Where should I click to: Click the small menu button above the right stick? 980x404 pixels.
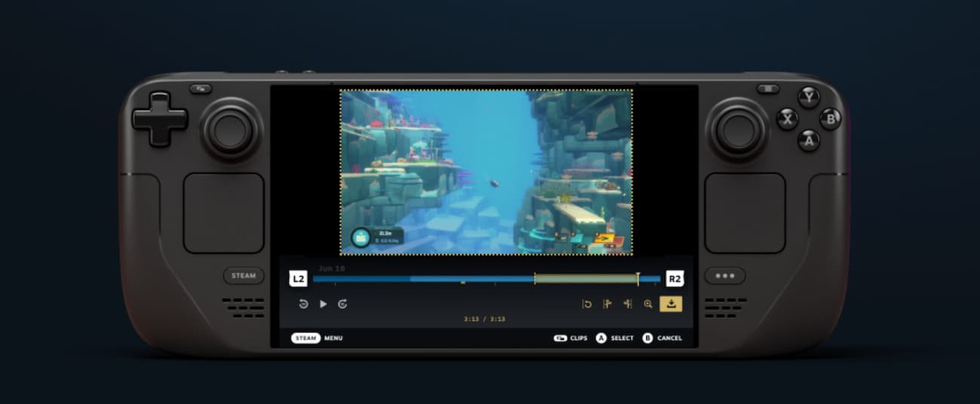click(x=767, y=89)
